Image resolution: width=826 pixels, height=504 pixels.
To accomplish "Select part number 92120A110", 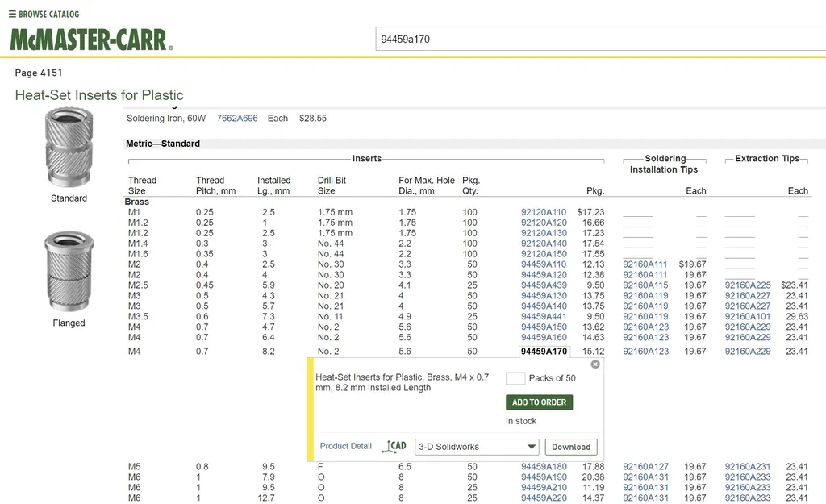I will pos(544,212).
